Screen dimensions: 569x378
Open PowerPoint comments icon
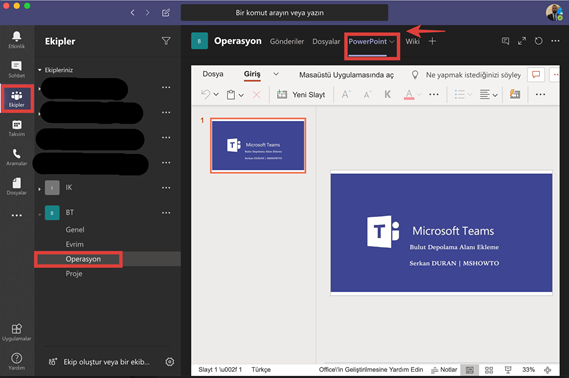[536, 75]
